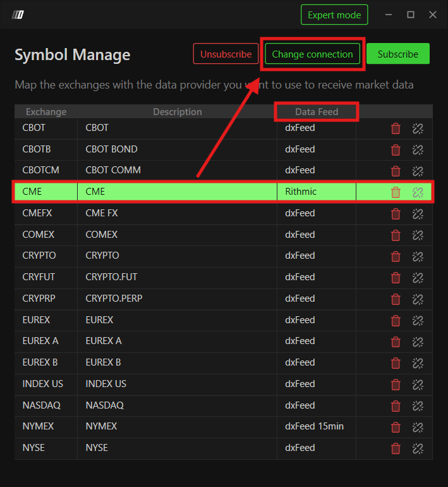The width and height of the screenshot is (448, 487).
Task: Click Change connection button
Action: tap(312, 54)
